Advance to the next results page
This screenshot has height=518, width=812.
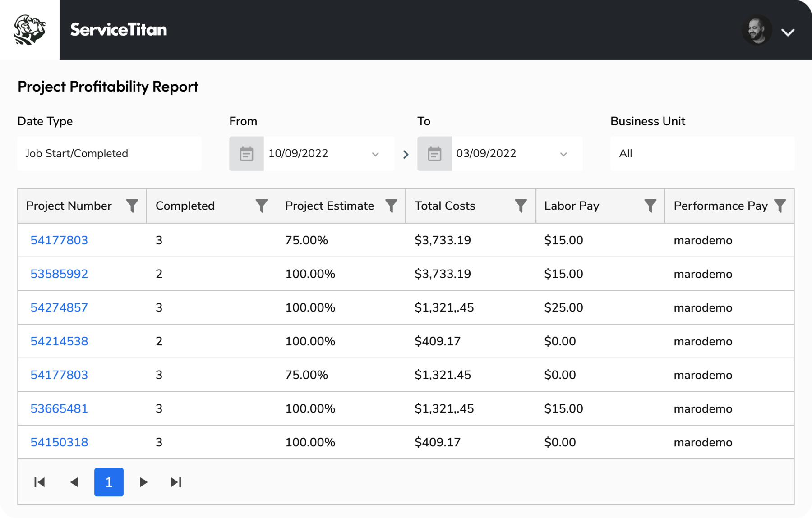[x=143, y=482]
